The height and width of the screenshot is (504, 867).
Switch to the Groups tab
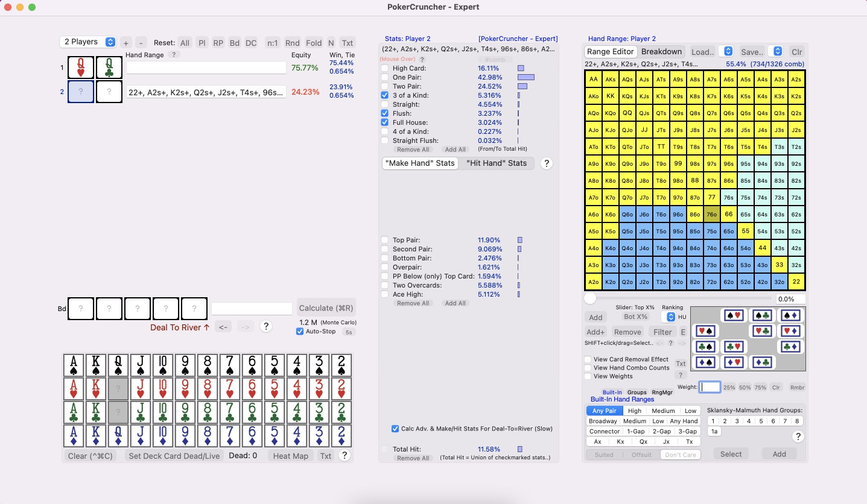pyautogui.click(x=637, y=392)
